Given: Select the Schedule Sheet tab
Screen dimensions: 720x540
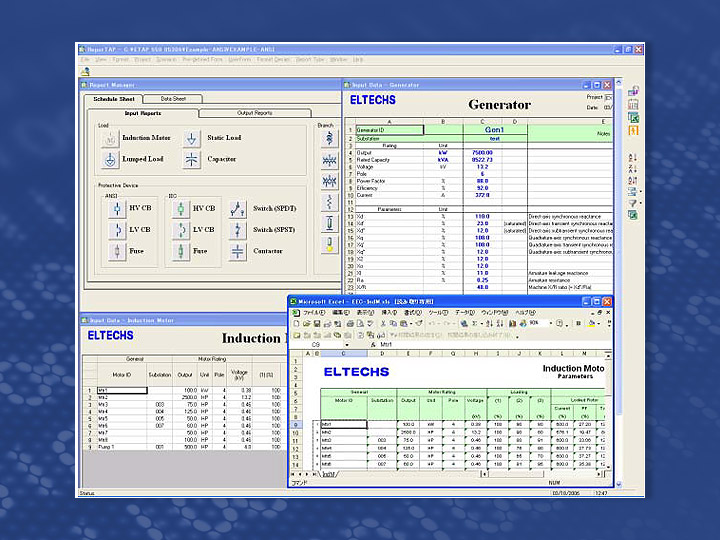Looking at the screenshot, I should 113,99.
